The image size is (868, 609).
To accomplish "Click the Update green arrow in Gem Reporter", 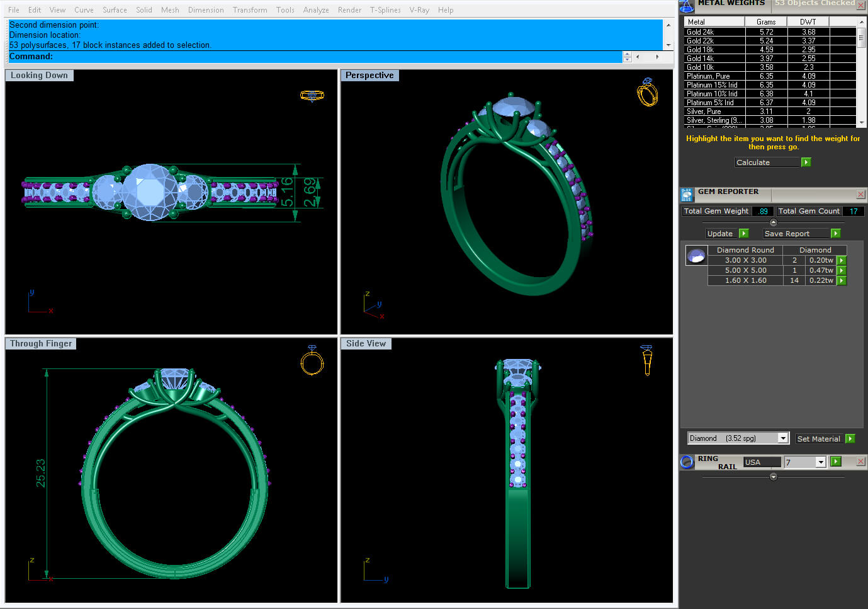I will coord(743,234).
